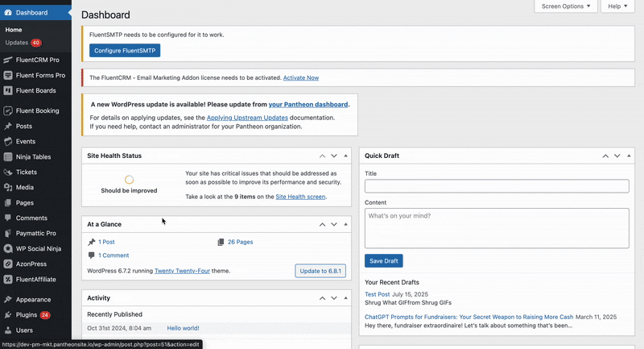
Task: Click the FluentCRM Pro sidebar icon
Action: [x=8, y=60]
